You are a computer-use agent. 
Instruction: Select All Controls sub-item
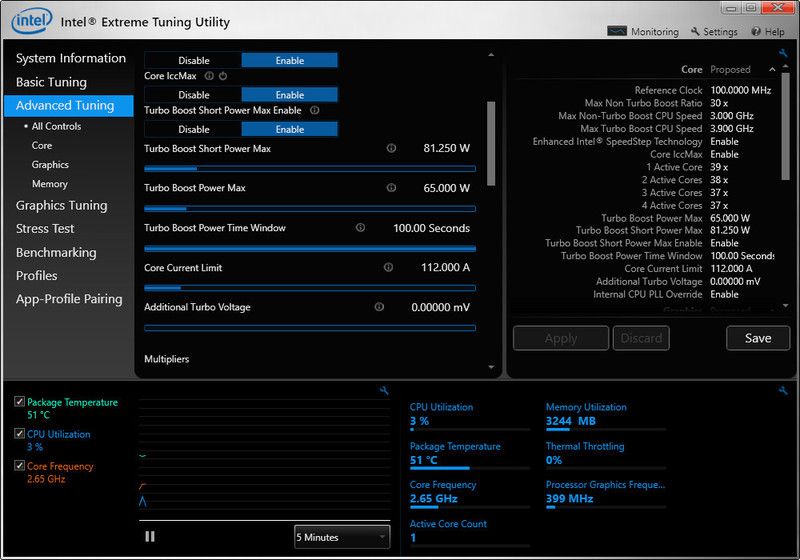(56, 126)
